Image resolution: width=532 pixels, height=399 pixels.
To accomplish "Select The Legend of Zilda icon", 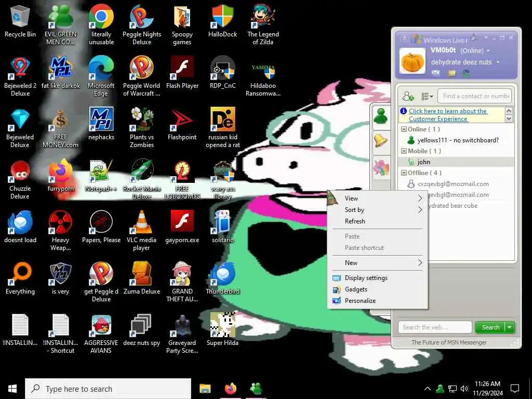I will point(263,25).
